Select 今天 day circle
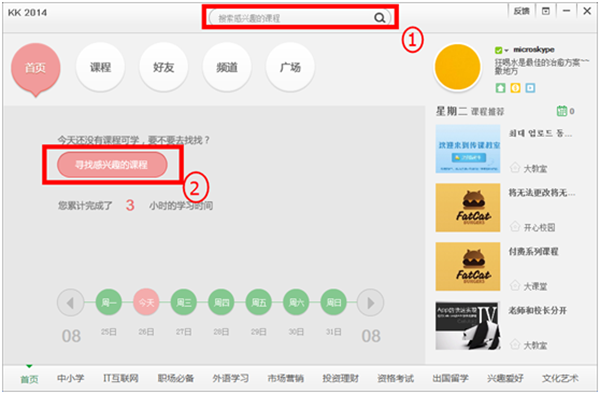The width and height of the screenshot is (600, 394). (x=146, y=303)
